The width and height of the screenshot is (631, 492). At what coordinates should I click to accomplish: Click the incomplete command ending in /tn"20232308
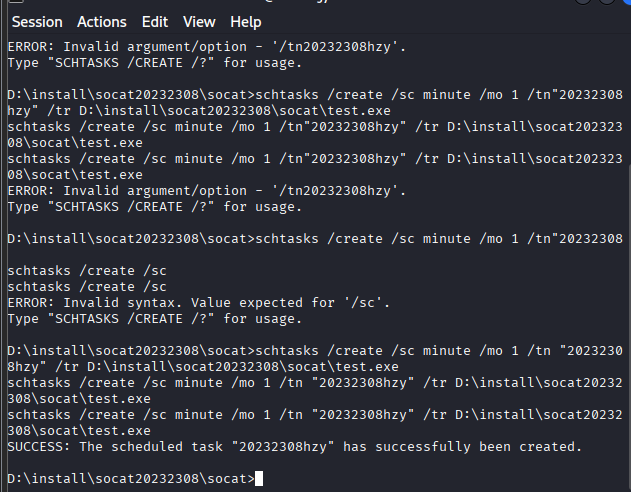[440, 238]
